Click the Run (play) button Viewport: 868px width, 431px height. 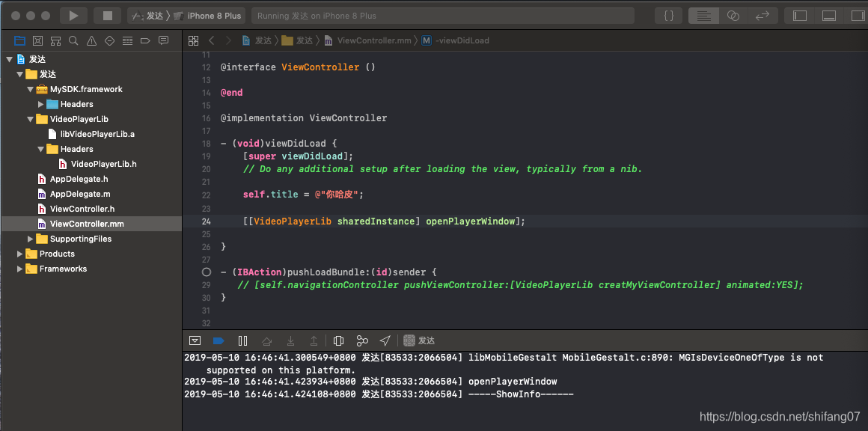click(73, 16)
